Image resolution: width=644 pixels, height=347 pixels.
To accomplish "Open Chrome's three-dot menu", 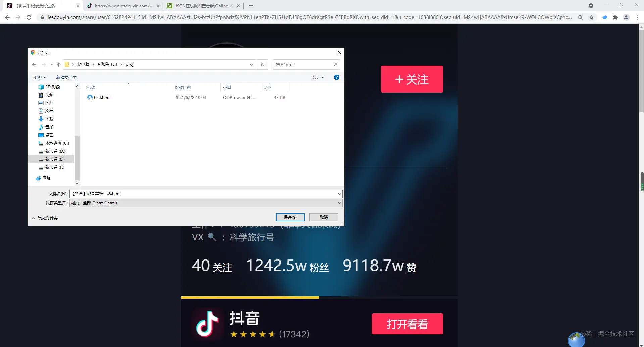I will pyautogui.click(x=637, y=17).
